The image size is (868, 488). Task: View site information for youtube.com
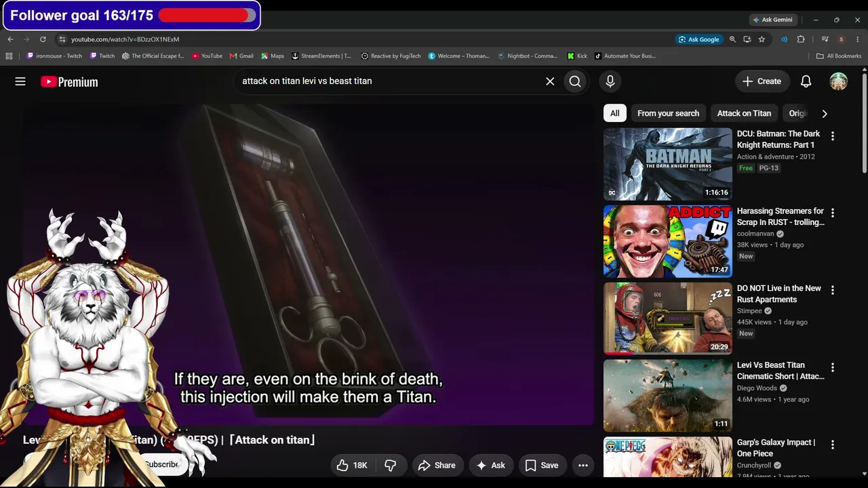[x=62, y=39]
